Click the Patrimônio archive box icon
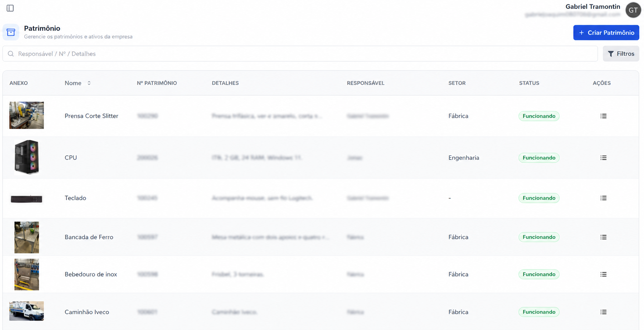644x330 pixels. [x=11, y=32]
